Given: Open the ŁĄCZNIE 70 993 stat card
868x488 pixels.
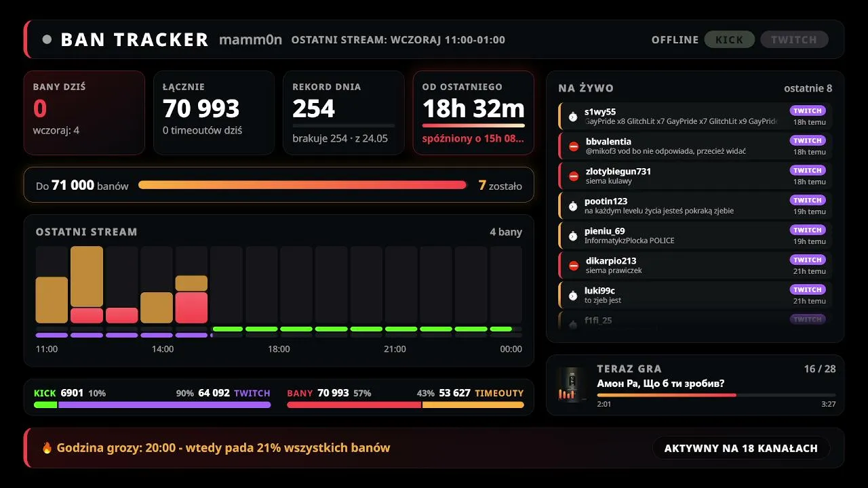Looking at the screenshot, I should coord(214,113).
